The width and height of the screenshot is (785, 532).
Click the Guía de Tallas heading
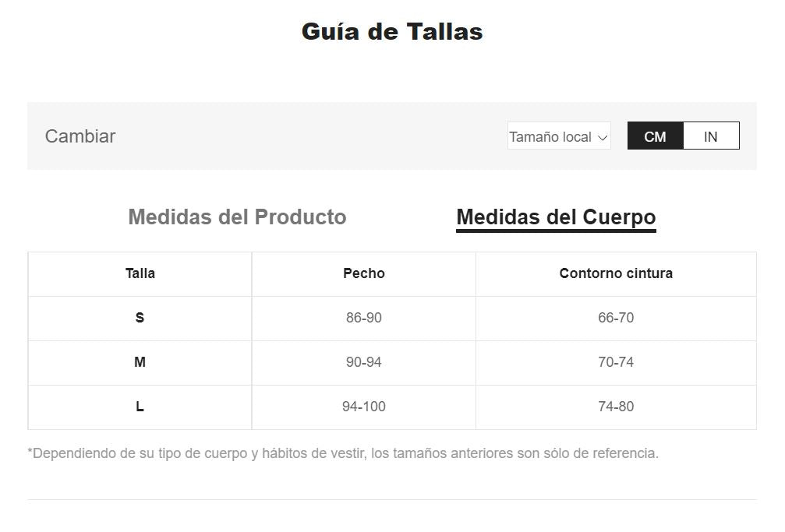click(x=392, y=32)
